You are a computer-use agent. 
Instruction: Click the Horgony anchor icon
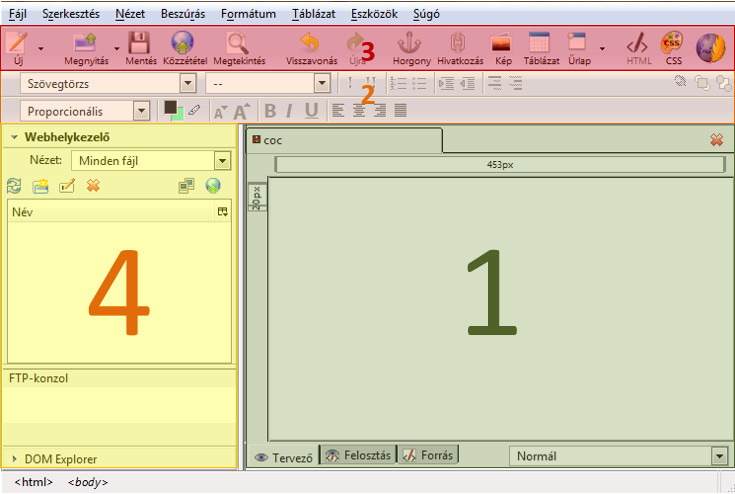[411, 45]
